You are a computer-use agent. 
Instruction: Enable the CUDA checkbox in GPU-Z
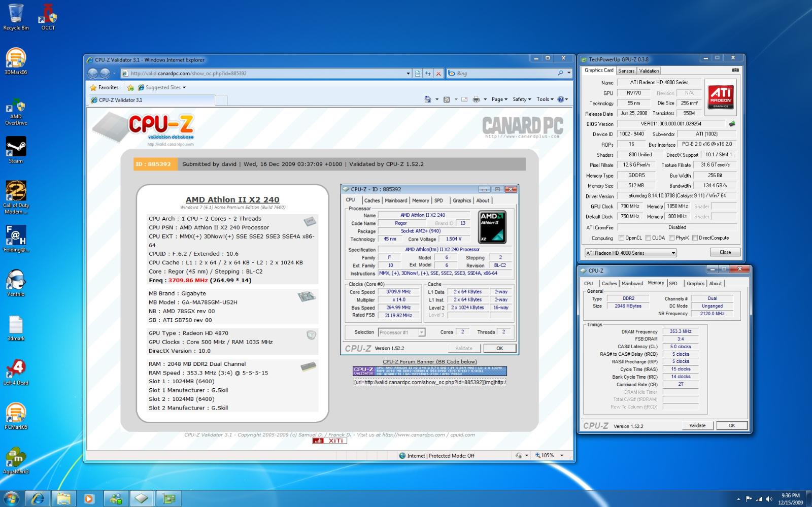tap(648, 238)
